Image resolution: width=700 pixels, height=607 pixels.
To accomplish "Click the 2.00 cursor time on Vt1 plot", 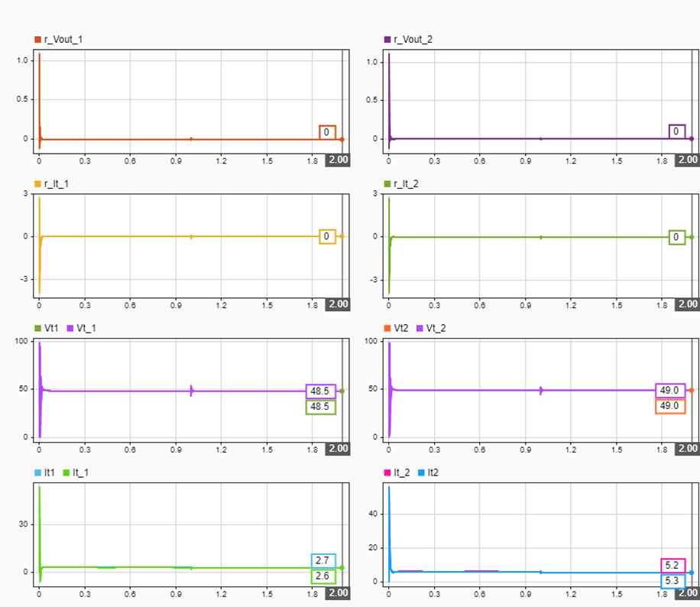I will (x=338, y=449).
